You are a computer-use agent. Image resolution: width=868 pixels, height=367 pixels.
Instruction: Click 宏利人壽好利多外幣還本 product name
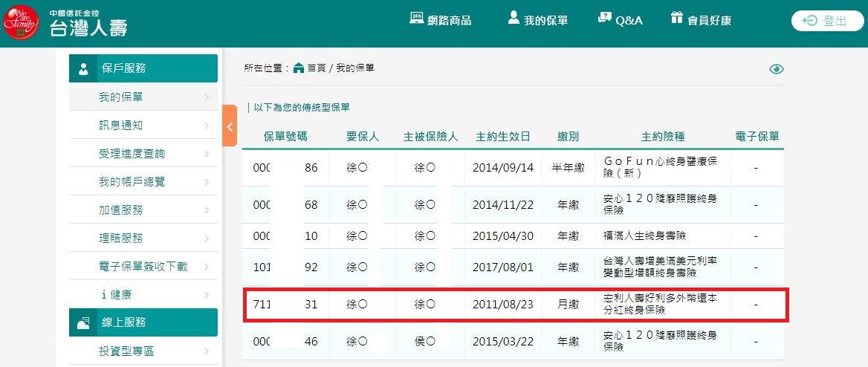[660, 305]
